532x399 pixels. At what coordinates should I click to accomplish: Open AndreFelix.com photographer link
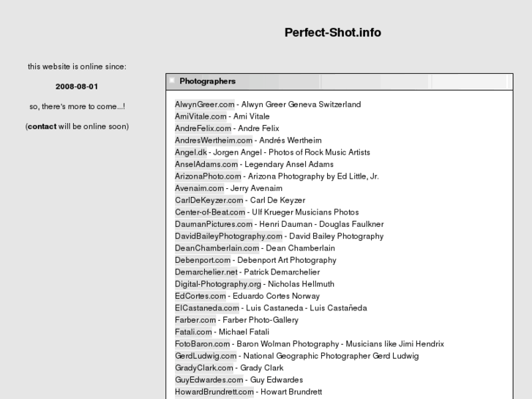203,128
